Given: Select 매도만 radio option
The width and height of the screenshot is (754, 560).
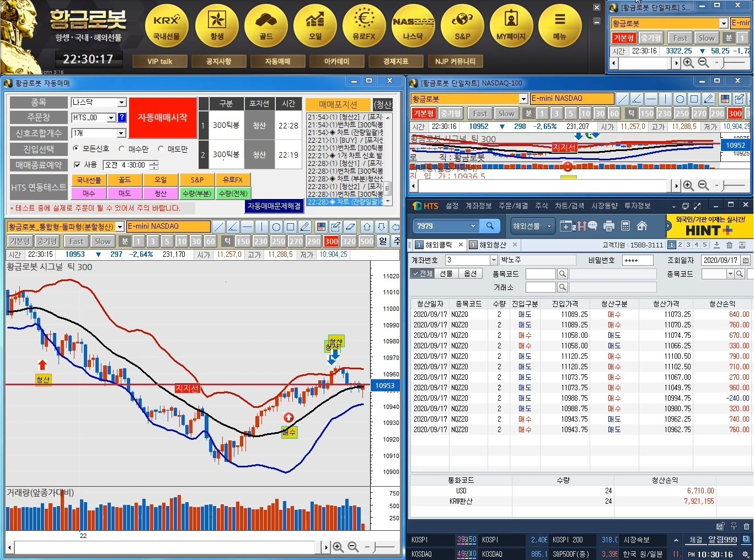Looking at the screenshot, I should pyautogui.click(x=161, y=149).
